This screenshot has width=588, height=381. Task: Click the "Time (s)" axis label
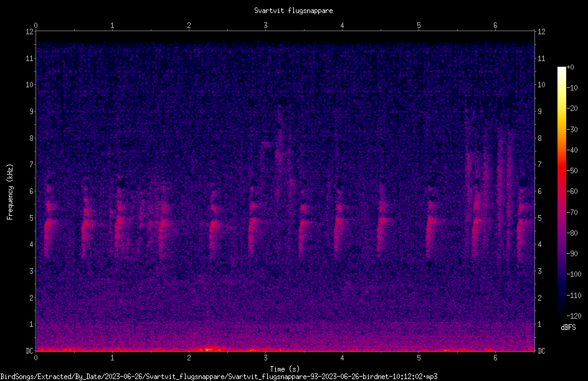click(285, 369)
